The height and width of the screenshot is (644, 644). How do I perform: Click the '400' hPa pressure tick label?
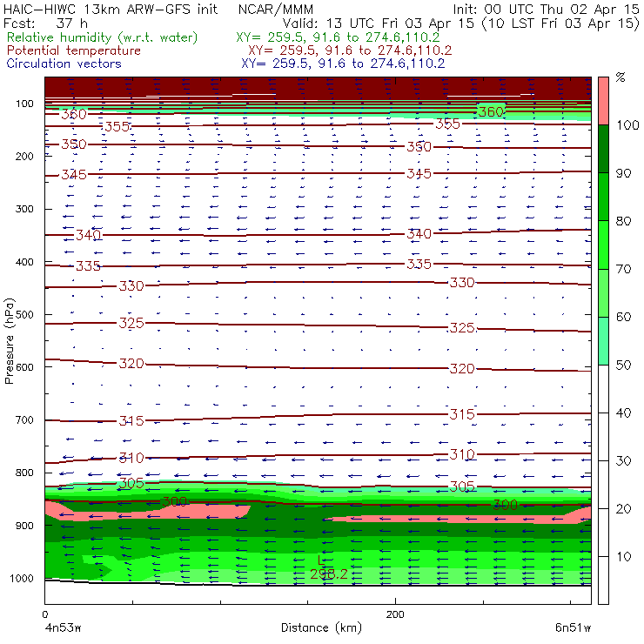pyautogui.click(x=24, y=262)
